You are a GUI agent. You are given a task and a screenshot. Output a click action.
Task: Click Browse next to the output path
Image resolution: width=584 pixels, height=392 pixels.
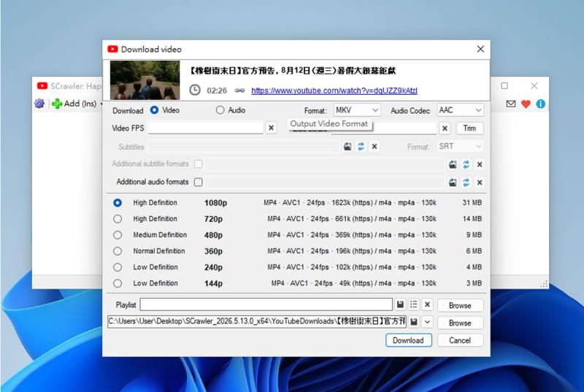[461, 323]
